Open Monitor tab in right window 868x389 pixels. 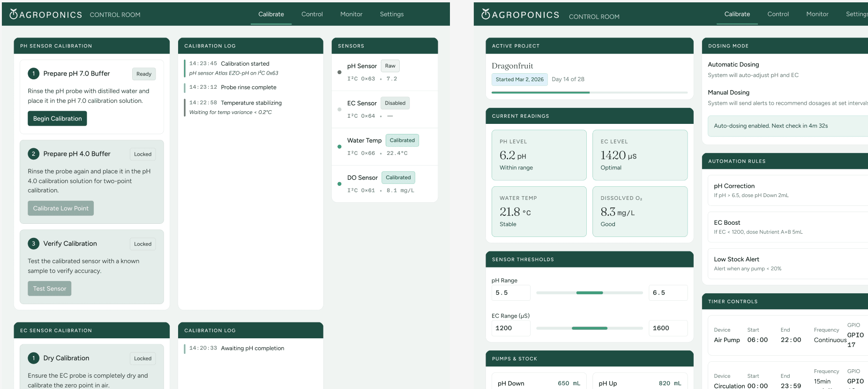tap(817, 14)
